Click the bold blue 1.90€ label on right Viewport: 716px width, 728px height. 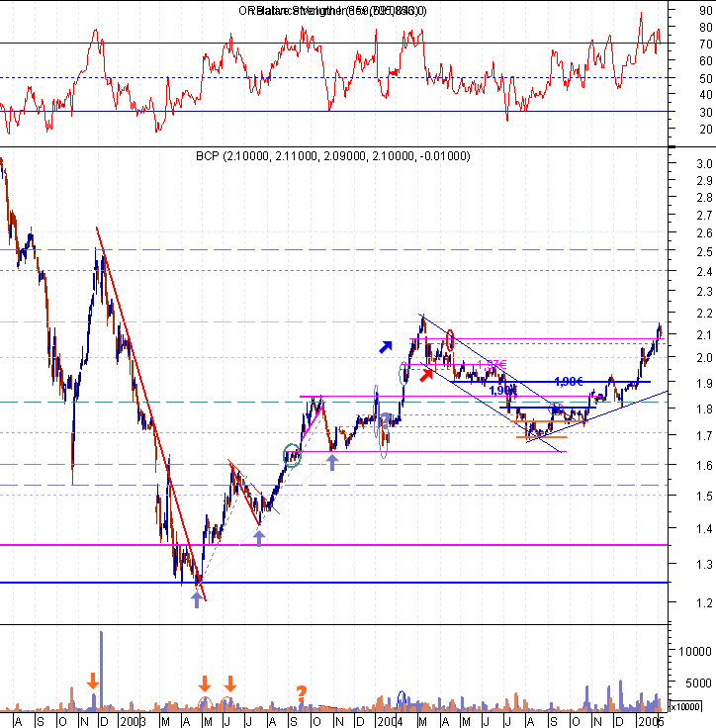[x=568, y=409]
